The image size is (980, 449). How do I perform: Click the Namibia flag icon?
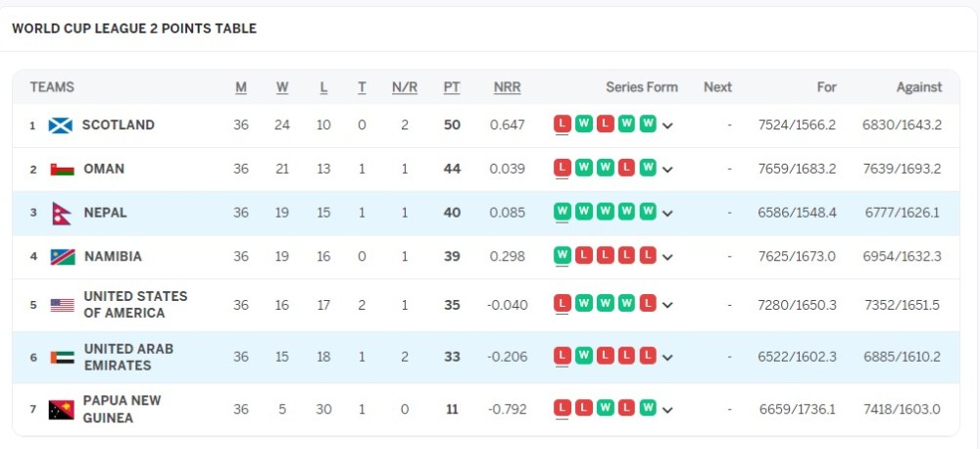tap(63, 257)
